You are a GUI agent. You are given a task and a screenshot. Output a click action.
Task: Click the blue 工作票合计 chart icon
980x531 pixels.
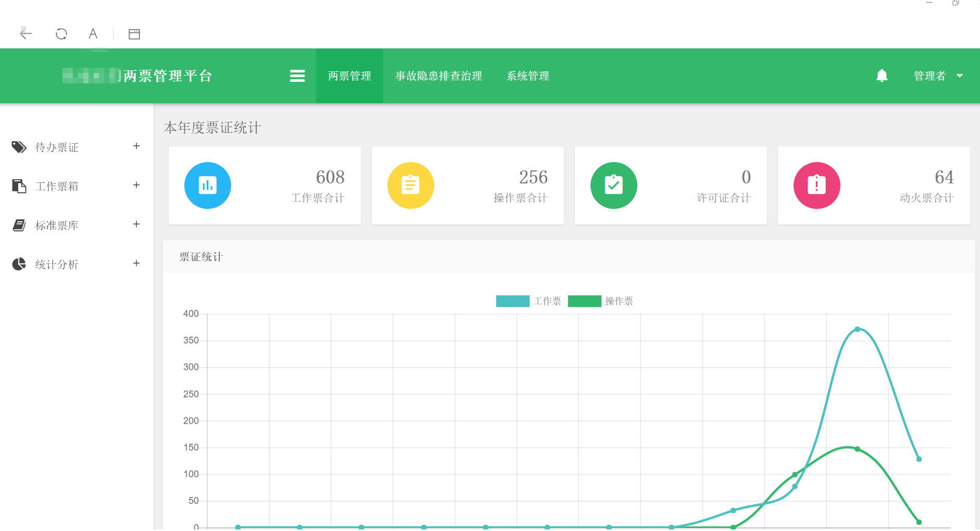pos(208,186)
